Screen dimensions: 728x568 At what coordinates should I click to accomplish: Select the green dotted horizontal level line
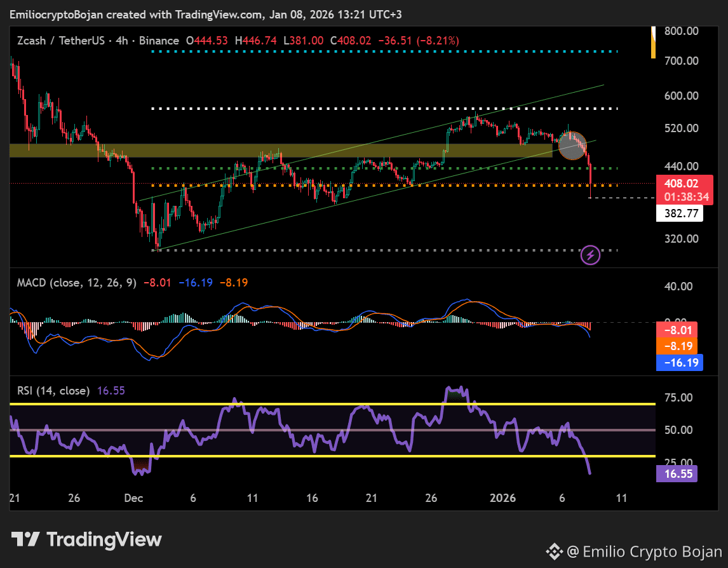point(384,168)
